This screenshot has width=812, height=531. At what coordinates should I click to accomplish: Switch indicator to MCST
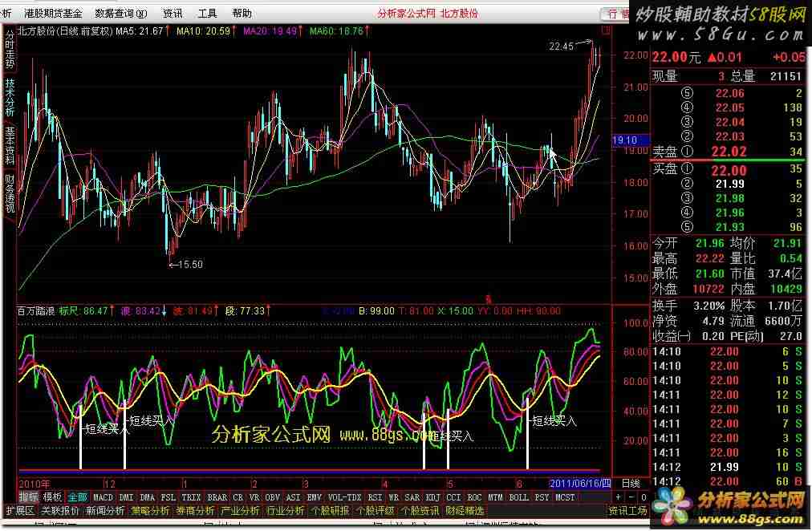565,497
